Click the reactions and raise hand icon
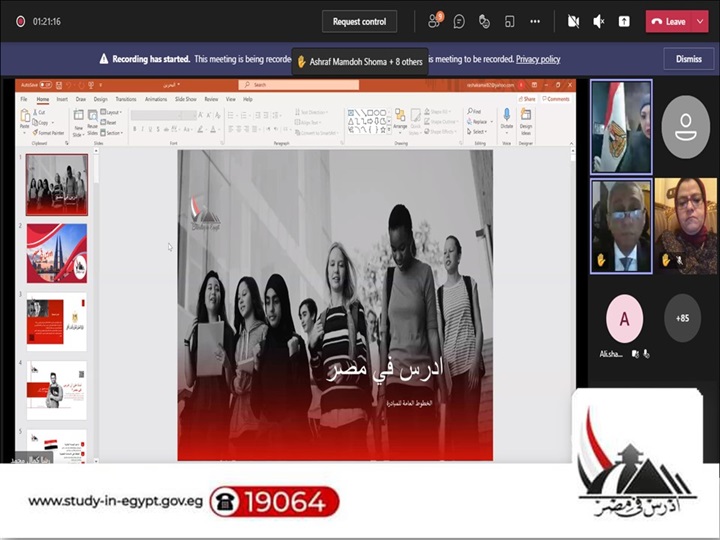Screen dimensions: 720x540 coord(484,21)
